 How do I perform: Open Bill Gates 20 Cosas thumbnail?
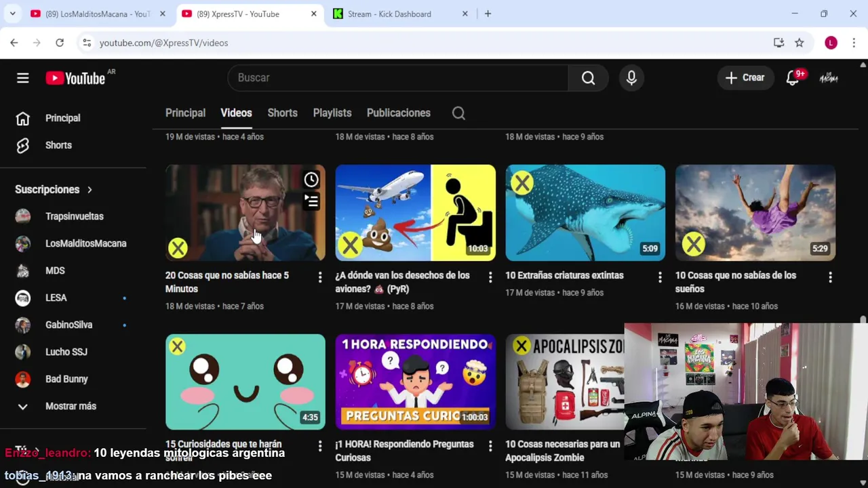(x=245, y=213)
